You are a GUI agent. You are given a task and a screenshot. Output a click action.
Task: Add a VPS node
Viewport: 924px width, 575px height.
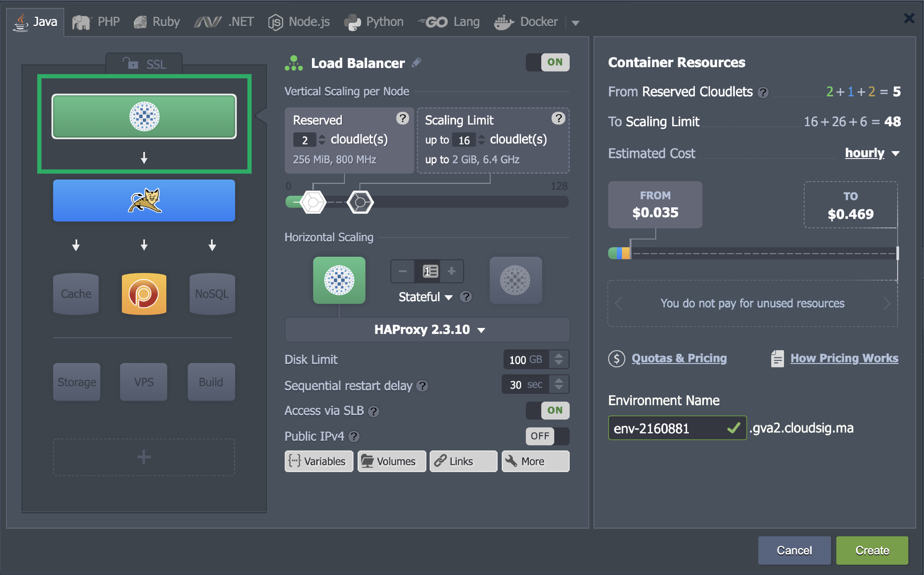(144, 382)
